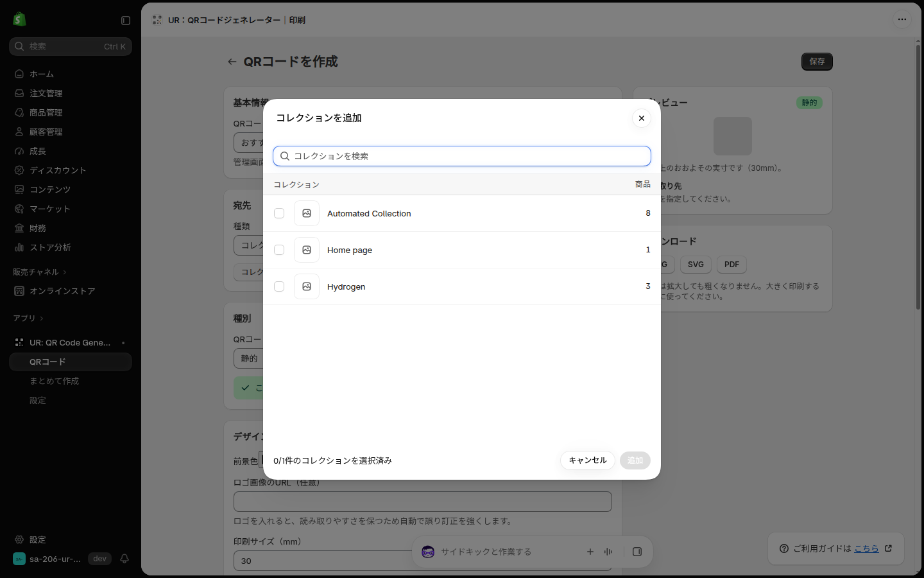
Task: Expand the アプリ section
Action: (28, 319)
